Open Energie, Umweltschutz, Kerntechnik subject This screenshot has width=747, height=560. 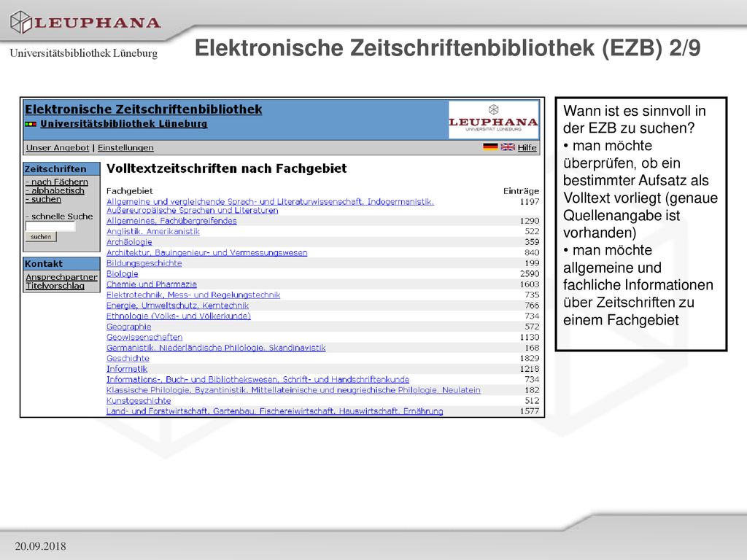tap(177, 306)
